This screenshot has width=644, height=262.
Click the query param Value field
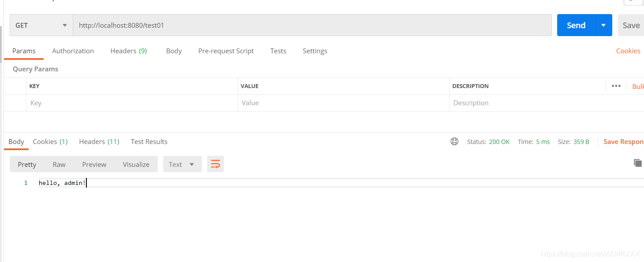(x=343, y=103)
